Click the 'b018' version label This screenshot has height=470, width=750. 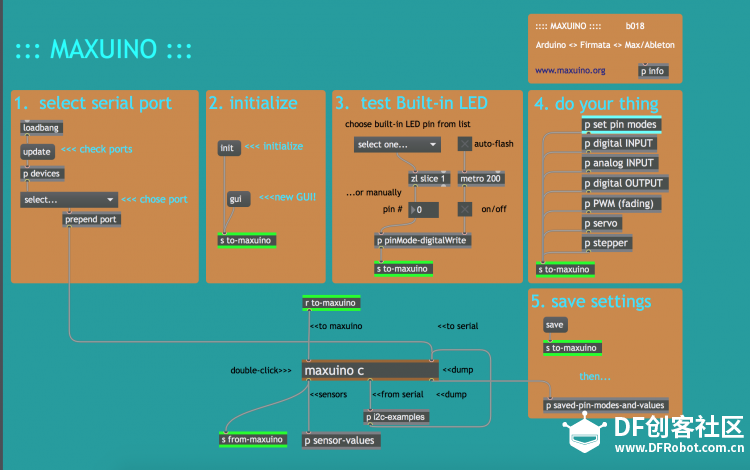(x=635, y=26)
